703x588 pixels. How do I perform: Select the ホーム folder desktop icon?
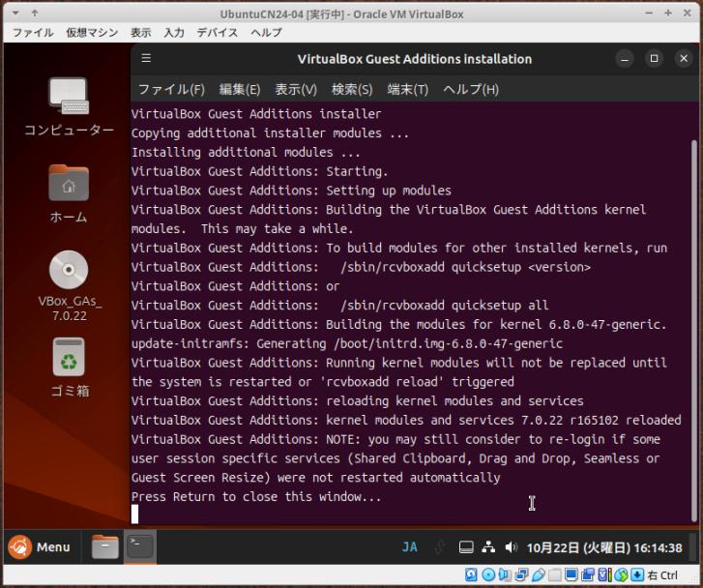(69, 193)
